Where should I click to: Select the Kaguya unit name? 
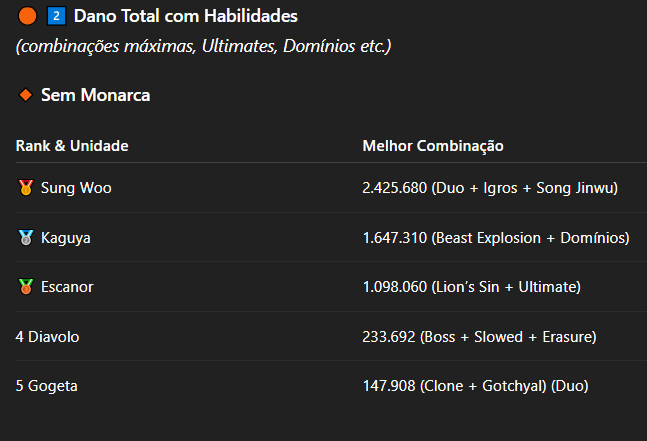(x=66, y=237)
